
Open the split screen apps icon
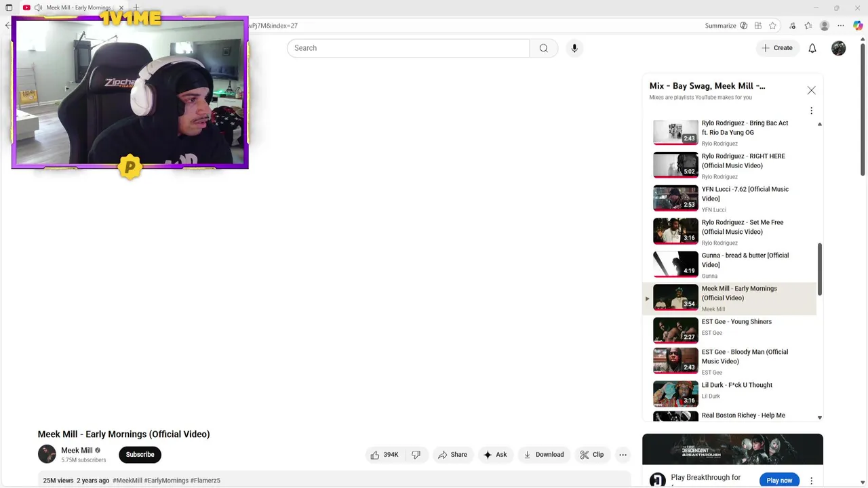click(x=758, y=26)
